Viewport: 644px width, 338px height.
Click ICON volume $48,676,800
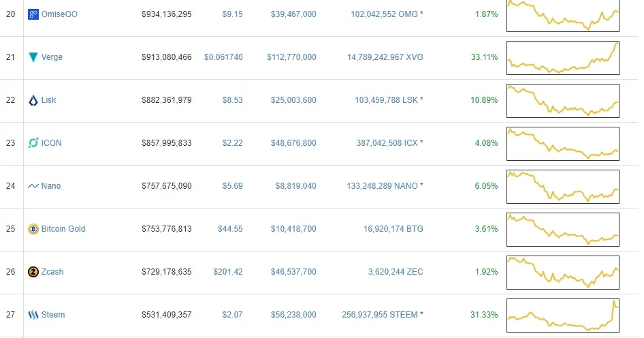pos(293,143)
